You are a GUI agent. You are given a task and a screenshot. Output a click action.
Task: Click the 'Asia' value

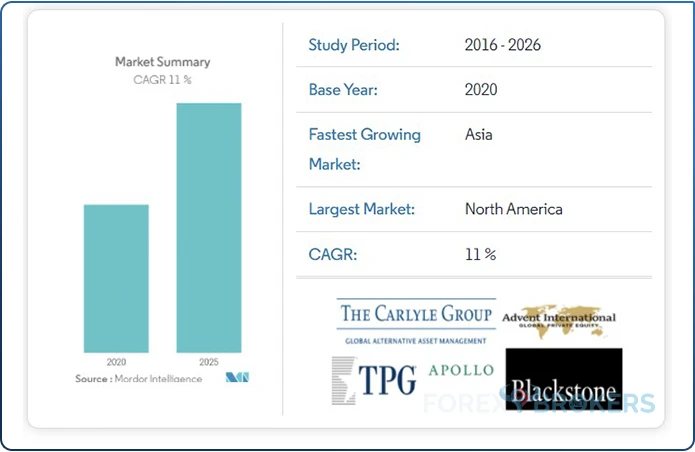pyautogui.click(x=478, y=134)
